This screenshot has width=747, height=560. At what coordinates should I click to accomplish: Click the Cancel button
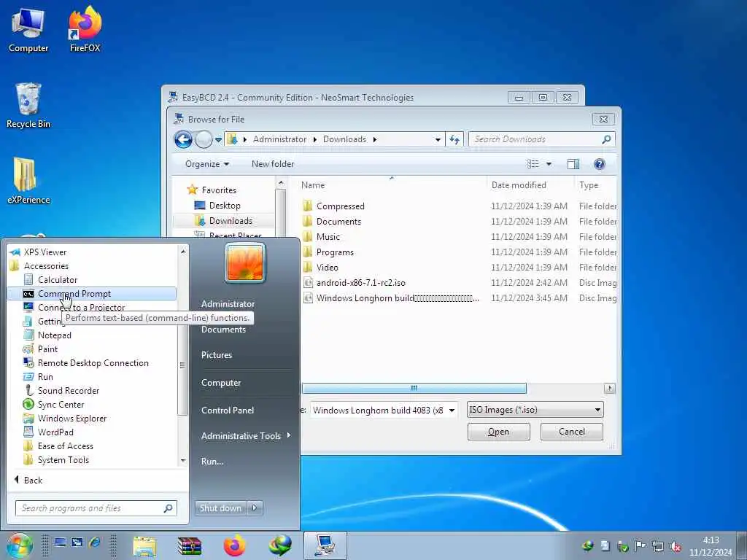[x=572, y=432]
